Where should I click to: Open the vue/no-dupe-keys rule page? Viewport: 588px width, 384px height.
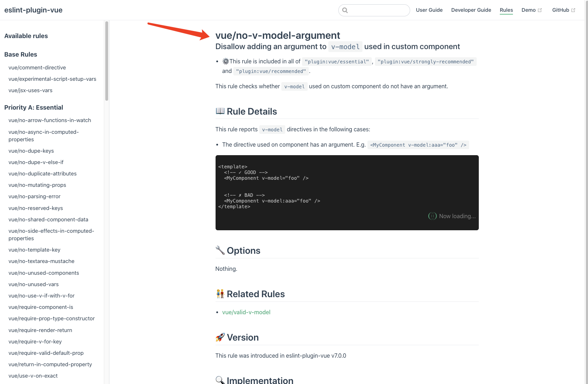click(x=31, y=151)
